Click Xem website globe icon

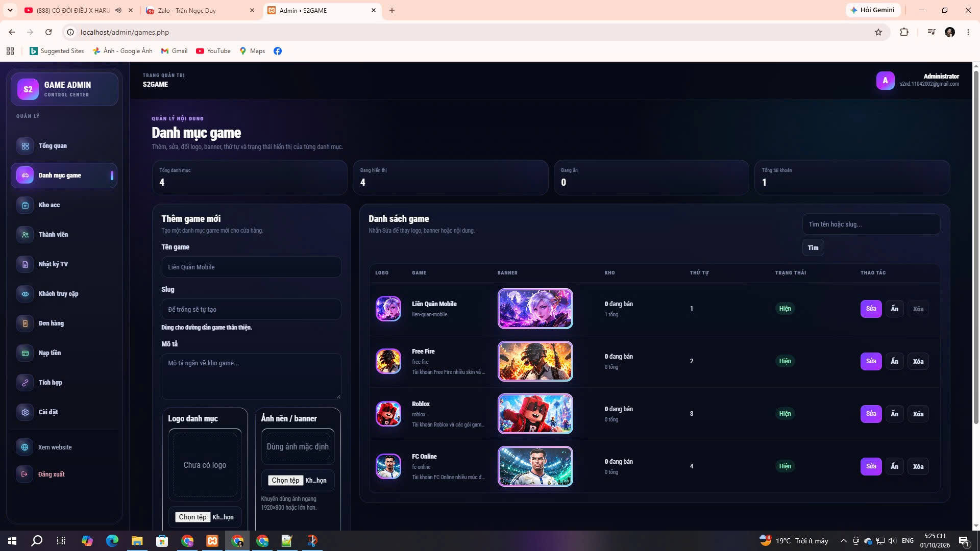24,447
